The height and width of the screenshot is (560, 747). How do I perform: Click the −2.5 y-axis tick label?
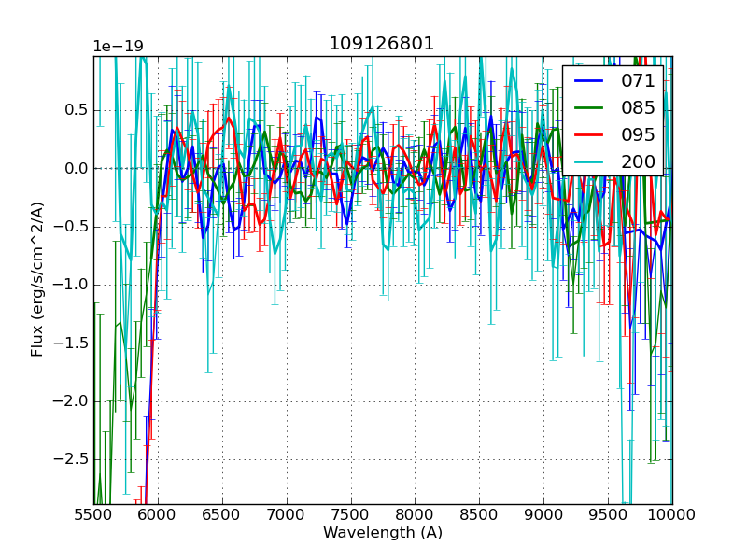click(x=71, y=459)
